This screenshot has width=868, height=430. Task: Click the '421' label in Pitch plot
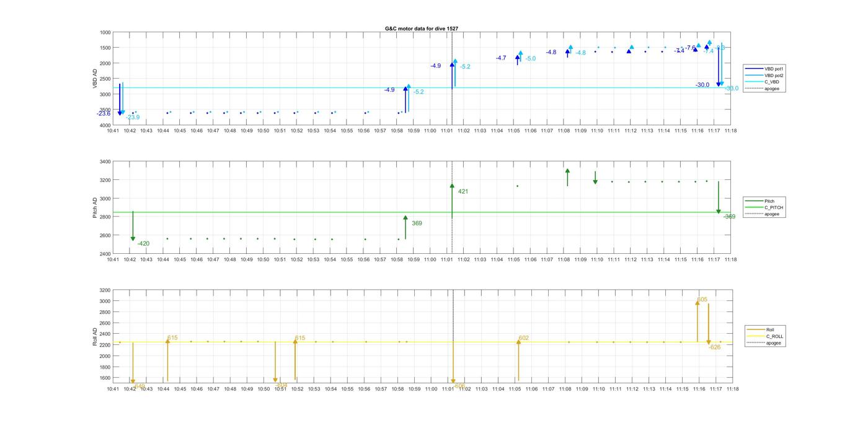463,192
